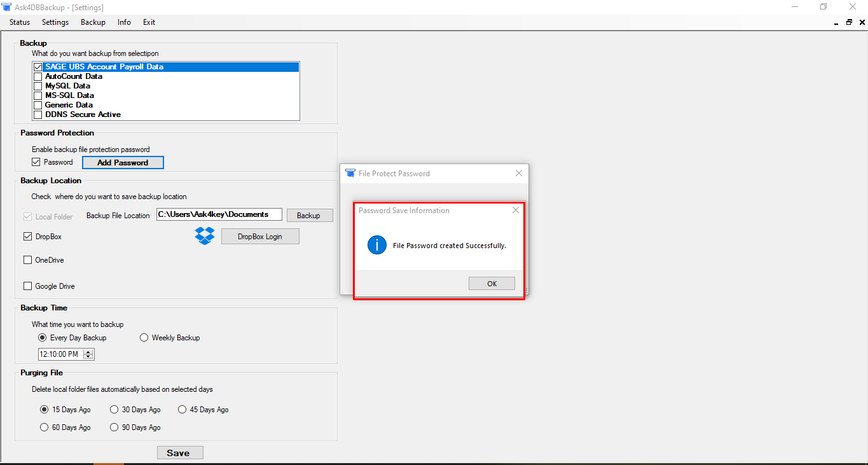
Task: Restore the inner Settings child window
Action: click(x=849, y=22)
